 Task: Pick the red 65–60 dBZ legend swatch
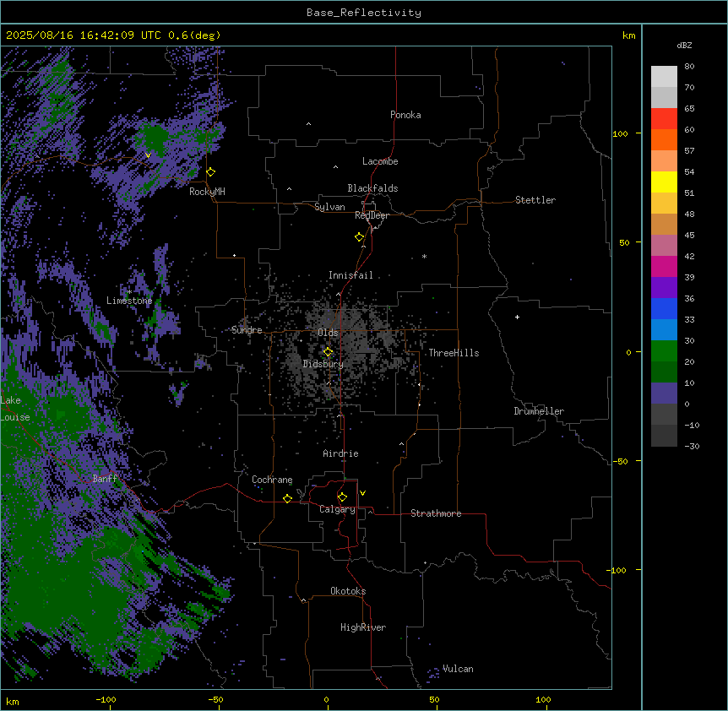[664, 118]
